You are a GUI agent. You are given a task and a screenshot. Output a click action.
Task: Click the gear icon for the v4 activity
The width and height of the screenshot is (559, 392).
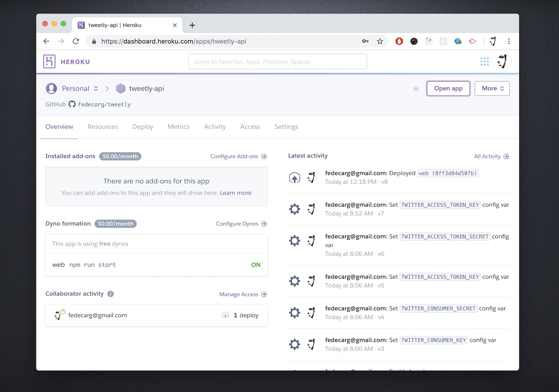click(294, 313)
